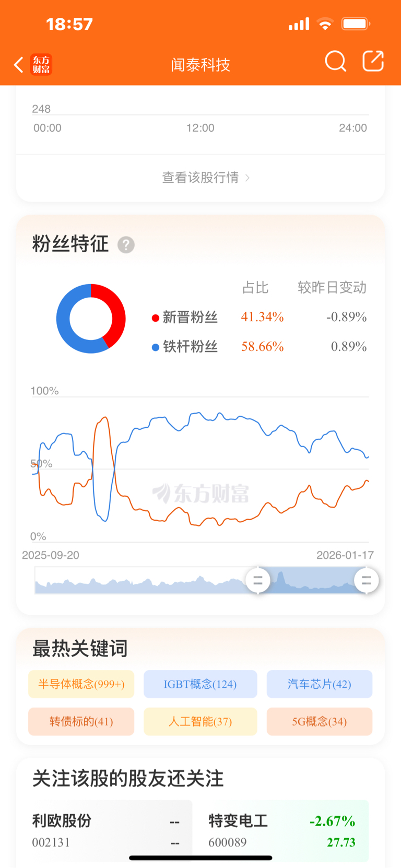Open the search magnifier icon
The image size is (401, 868).
(335, 62)
